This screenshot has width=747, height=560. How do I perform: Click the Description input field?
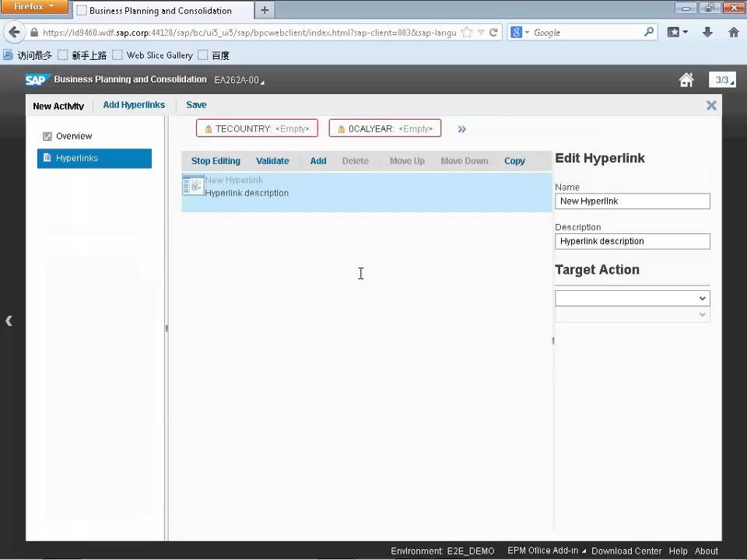point(632,241)
